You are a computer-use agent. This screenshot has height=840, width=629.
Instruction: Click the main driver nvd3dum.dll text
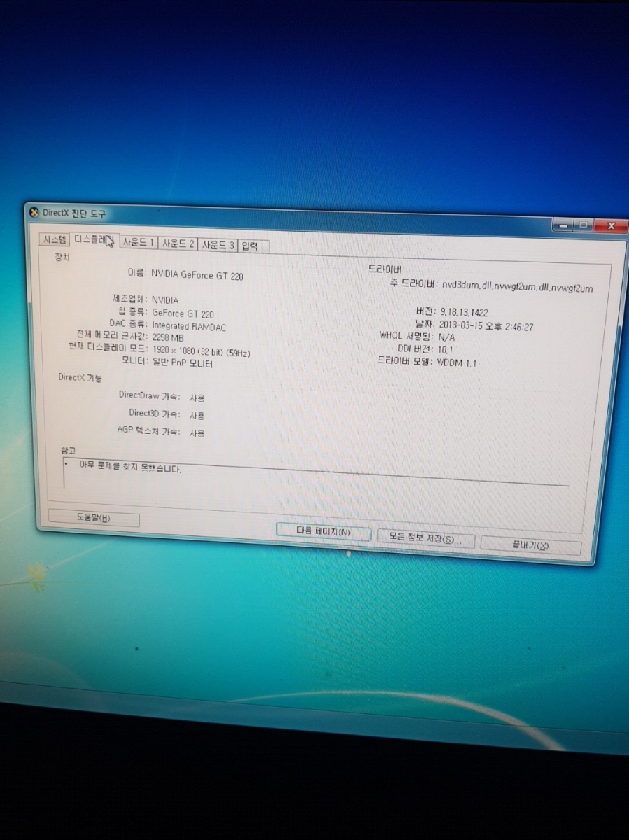tap(517, 287)
